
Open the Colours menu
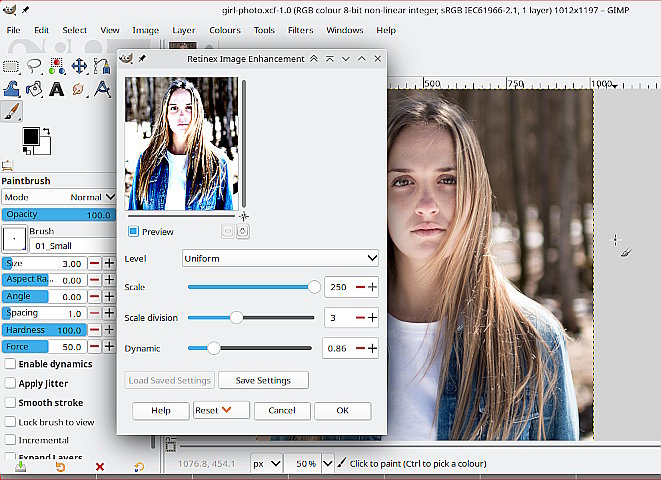225,30
